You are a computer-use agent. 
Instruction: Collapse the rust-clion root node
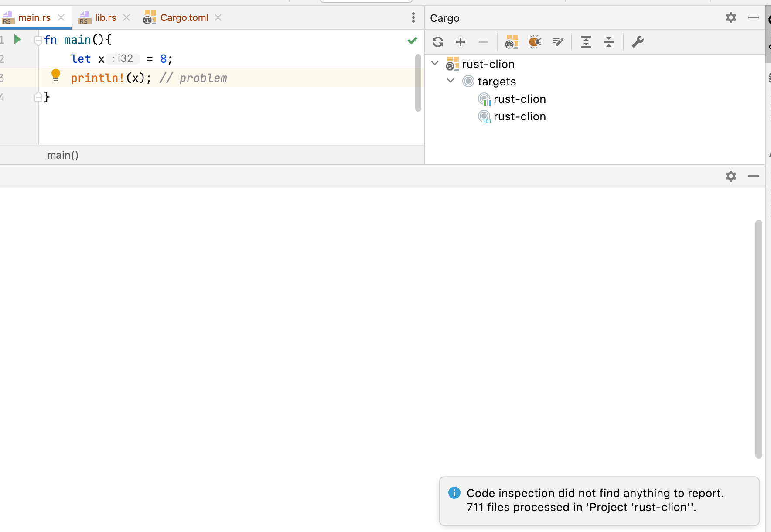pos(434,63)
